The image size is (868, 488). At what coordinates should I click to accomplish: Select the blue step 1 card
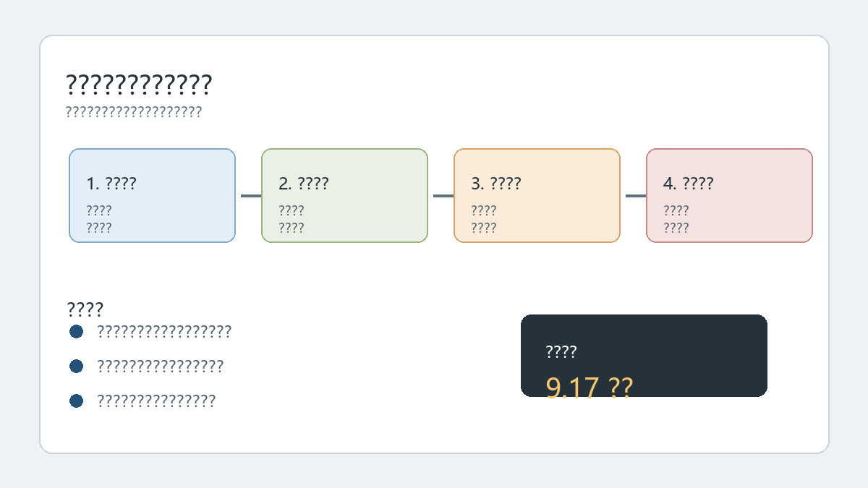(x=152, y=195)
